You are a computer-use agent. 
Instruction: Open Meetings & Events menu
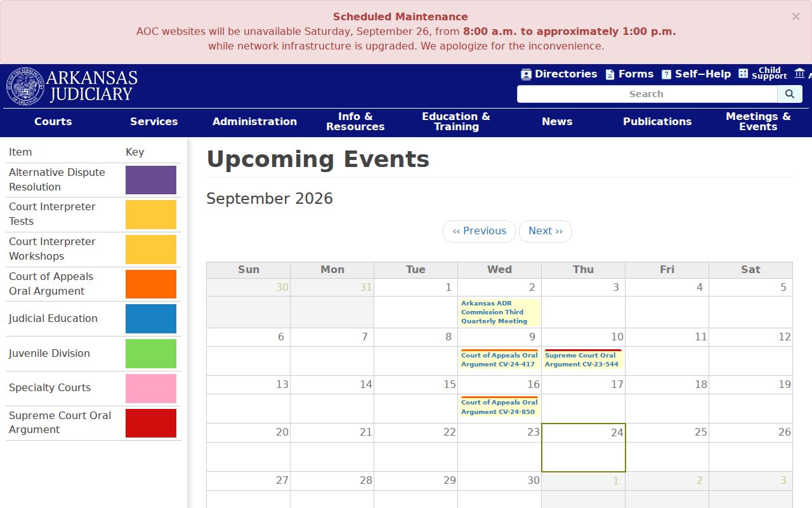click(758, 121)
